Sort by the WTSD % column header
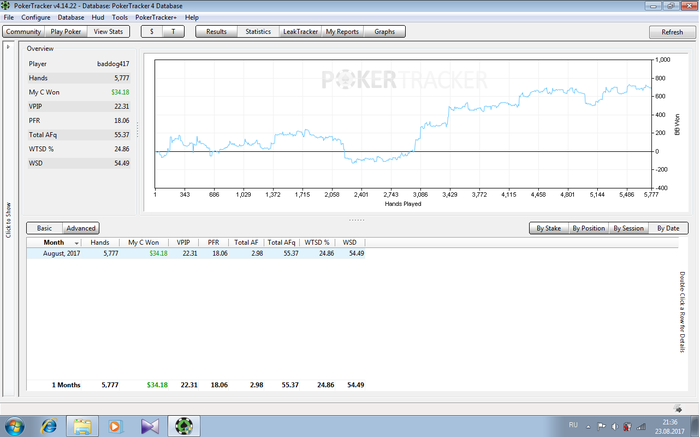Screen dimensions: 700x437 point(317,242)
